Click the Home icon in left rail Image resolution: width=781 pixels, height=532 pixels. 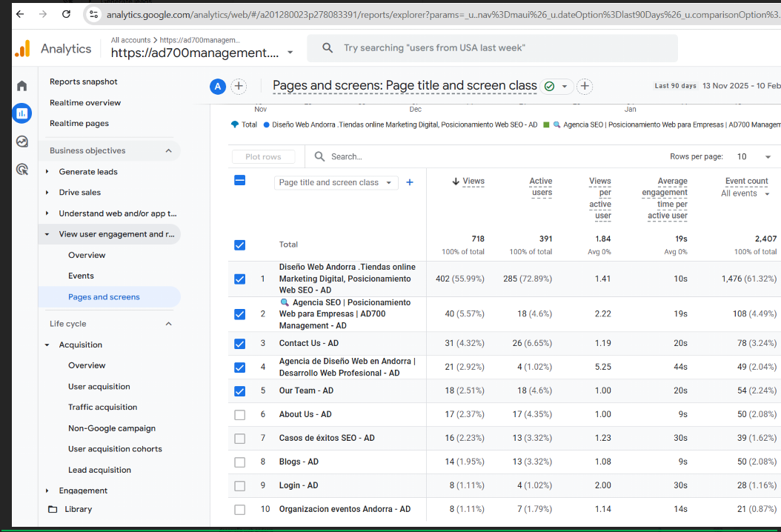[22, 86]
